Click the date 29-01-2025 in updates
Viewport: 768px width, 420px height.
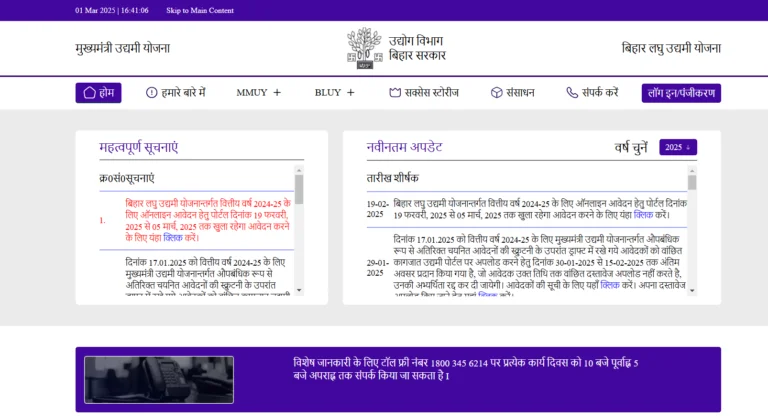point(377,268)
